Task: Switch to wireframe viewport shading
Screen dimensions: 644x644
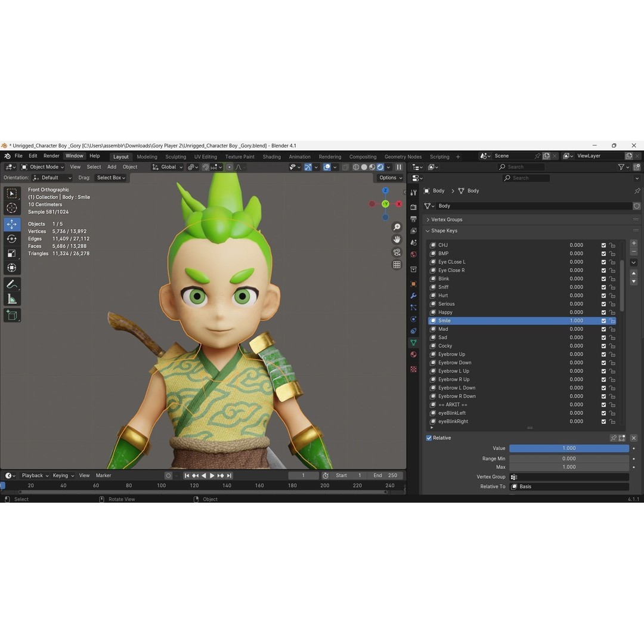Action: click(x=356, y=167)
